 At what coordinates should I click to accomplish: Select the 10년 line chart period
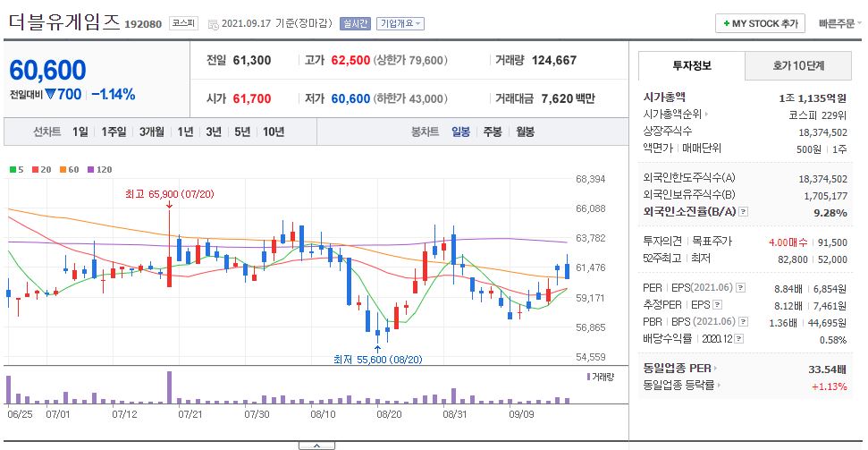pos(274,132)
